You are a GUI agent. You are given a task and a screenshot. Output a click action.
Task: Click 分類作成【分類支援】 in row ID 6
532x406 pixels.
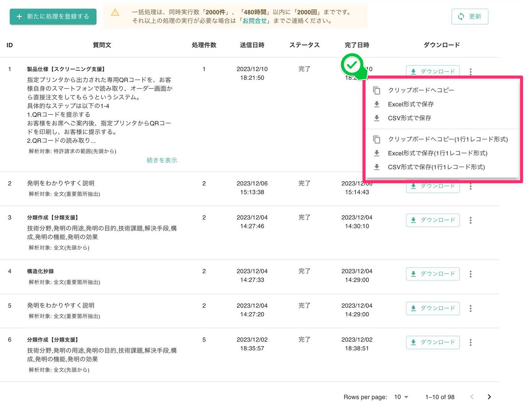53,340
